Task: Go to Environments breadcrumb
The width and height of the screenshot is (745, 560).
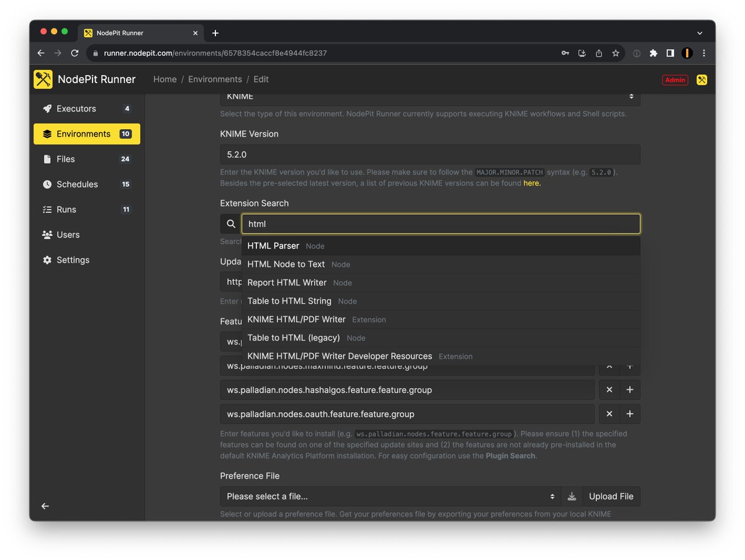Action: pyautogui.click(x=215, y=79)
